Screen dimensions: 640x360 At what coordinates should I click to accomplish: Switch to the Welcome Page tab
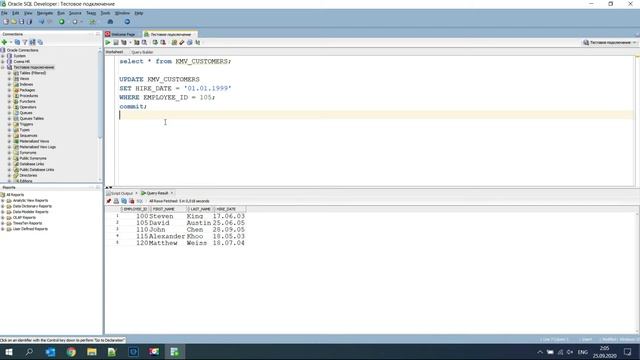123,34
